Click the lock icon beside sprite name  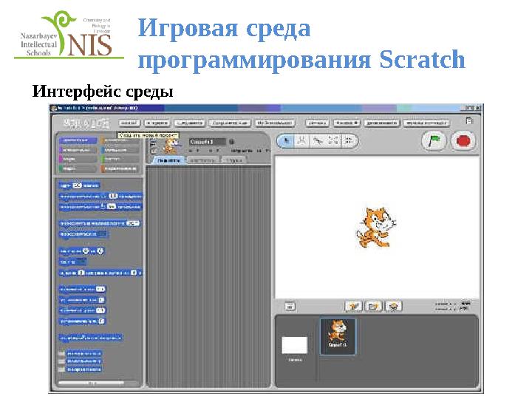[232, 141]
